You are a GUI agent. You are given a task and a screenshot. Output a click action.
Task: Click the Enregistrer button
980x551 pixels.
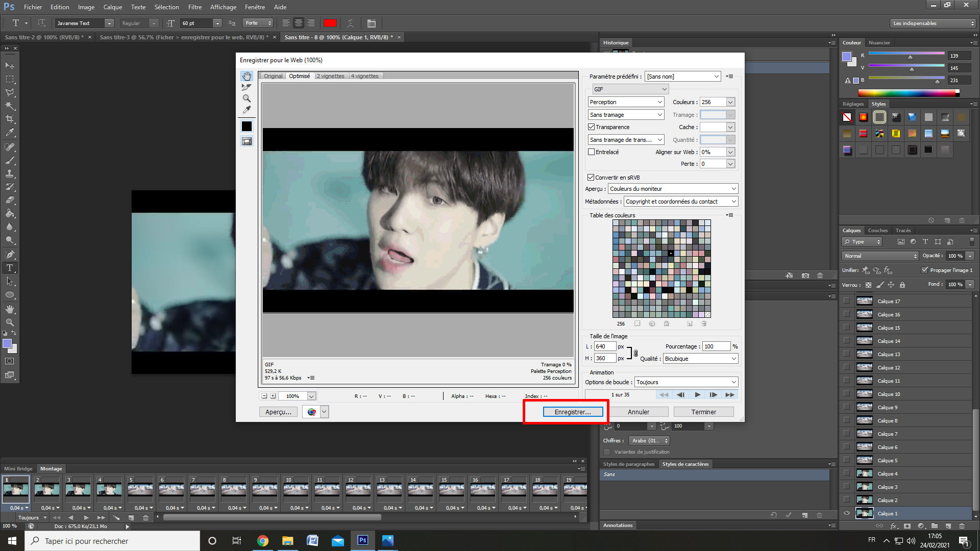(572, 412)
